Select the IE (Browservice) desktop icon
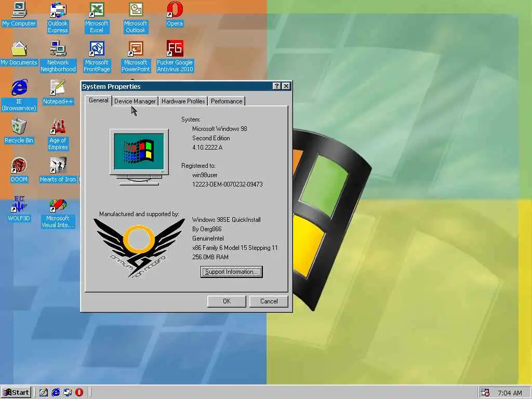Viewport: 532px width, 399px height. 19,96
